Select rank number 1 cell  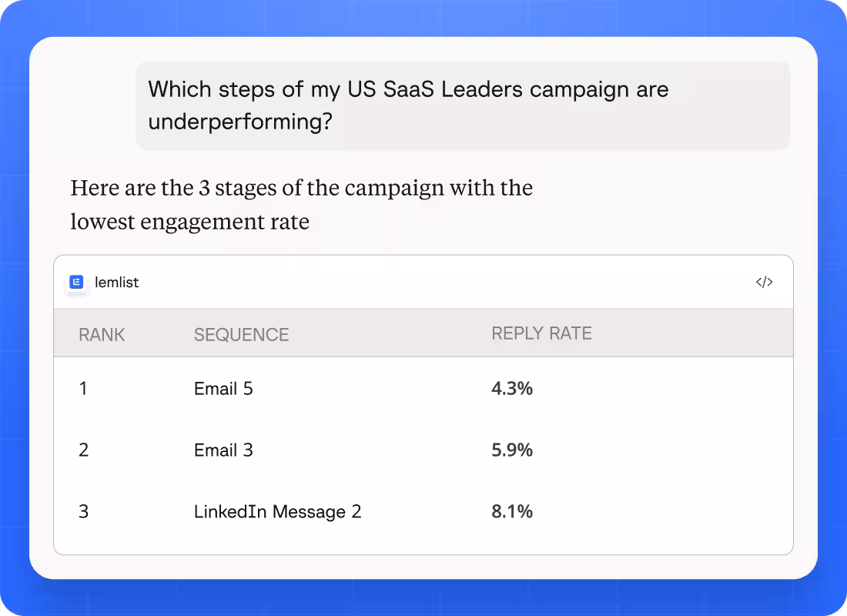click(x=83, y=389)
